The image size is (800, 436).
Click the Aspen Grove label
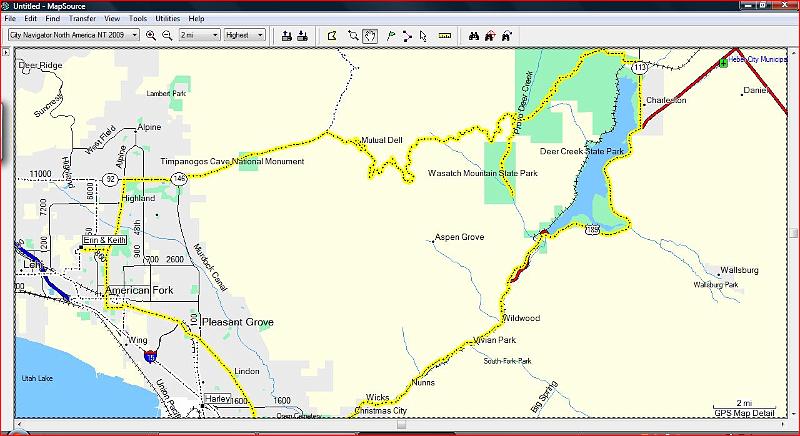click(x=460, y=237)
